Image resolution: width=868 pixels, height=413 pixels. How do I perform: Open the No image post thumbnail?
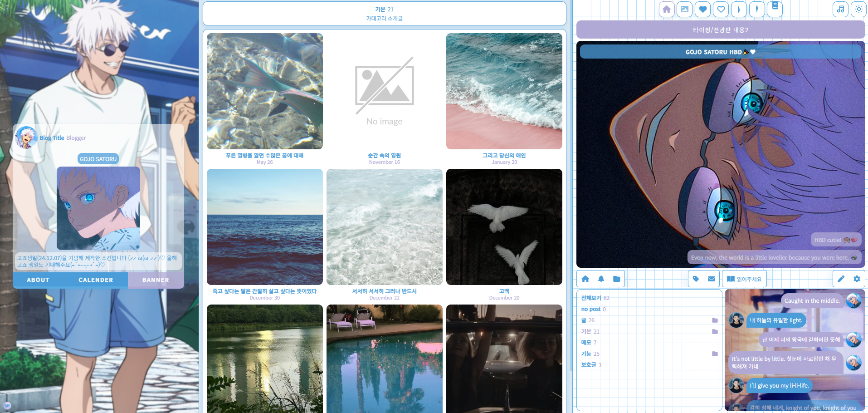385,91
